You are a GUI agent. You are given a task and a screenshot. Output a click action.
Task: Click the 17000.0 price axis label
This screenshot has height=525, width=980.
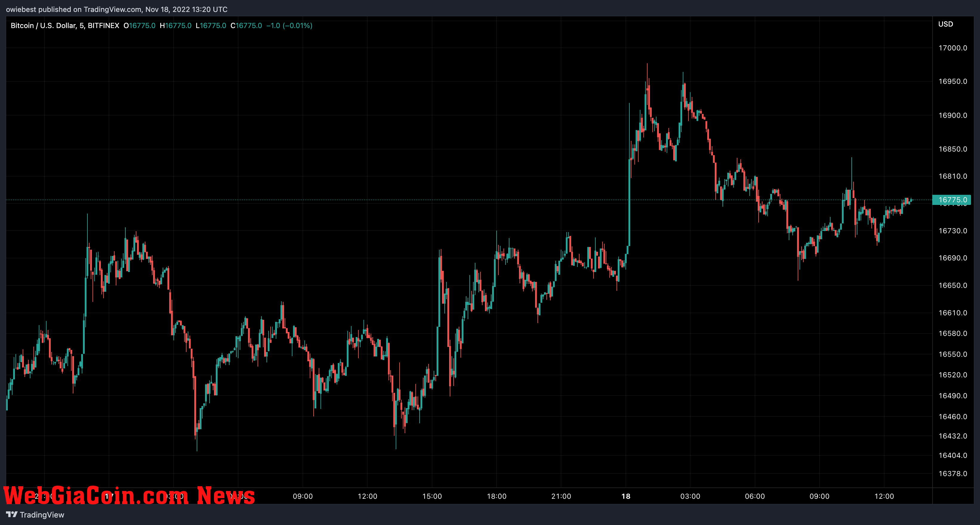click(x=953, y=48)
